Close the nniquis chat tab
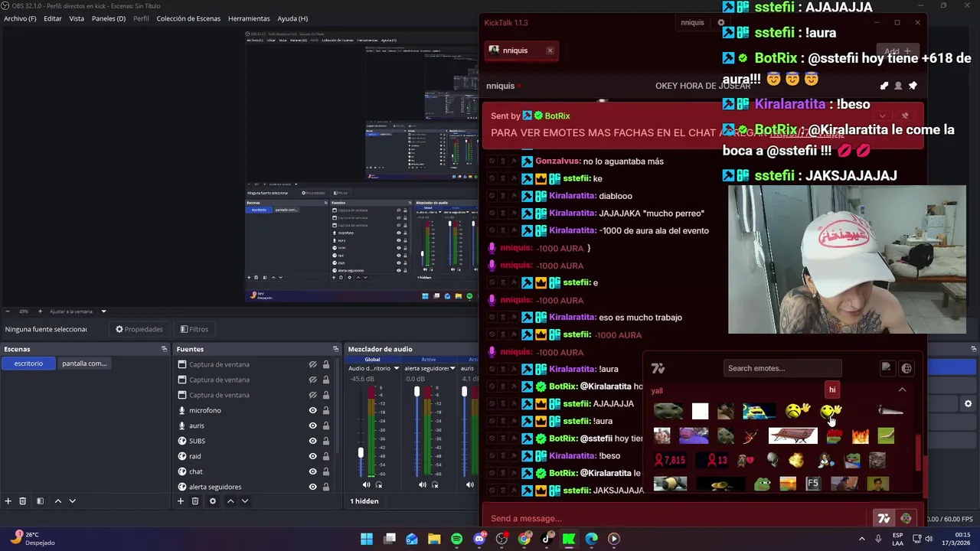Viewport: 980px width, 551px height. pos(550,51)
